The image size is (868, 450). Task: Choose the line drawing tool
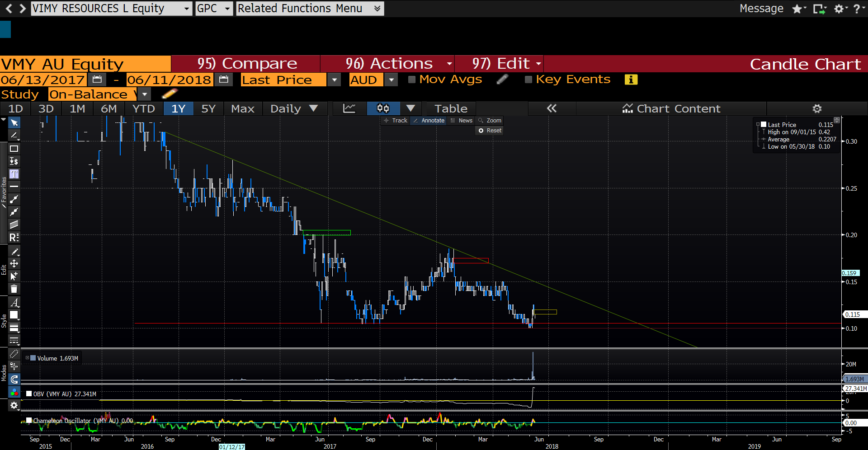point(14,136)
